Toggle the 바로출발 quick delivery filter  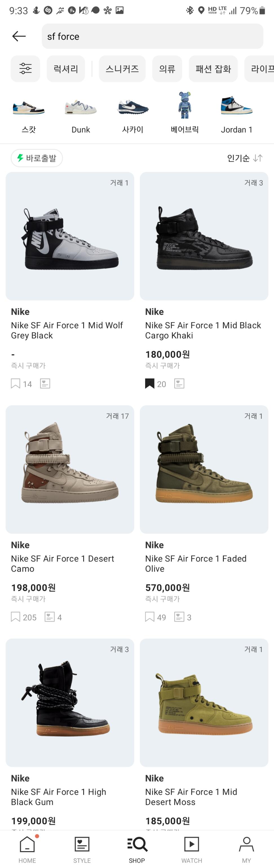(37, 158)
